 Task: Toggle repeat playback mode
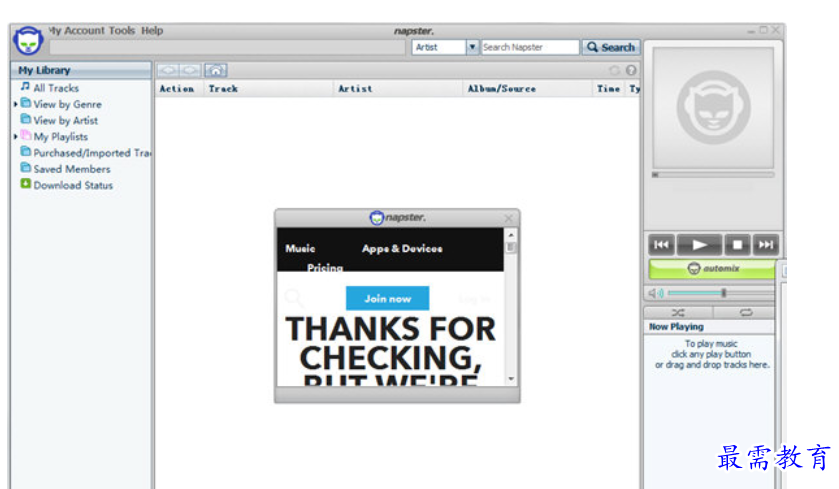[746, 312]
